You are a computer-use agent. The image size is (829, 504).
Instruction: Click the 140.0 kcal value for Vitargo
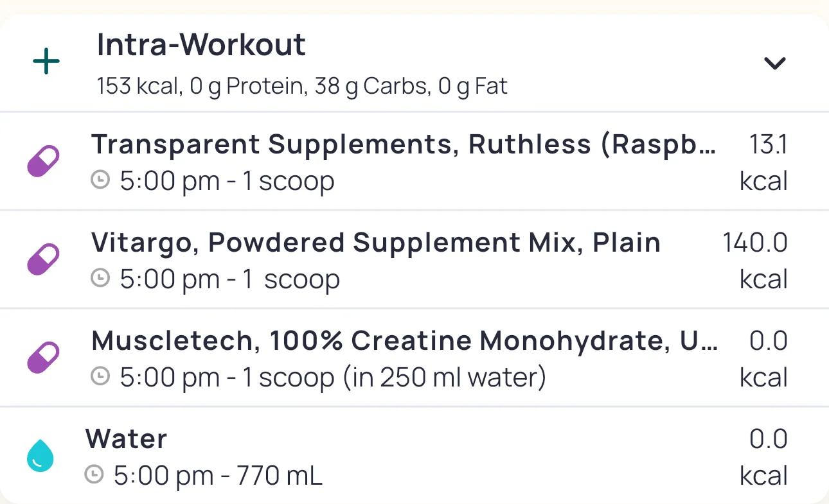pyautogui.click(x=755, y=243)
